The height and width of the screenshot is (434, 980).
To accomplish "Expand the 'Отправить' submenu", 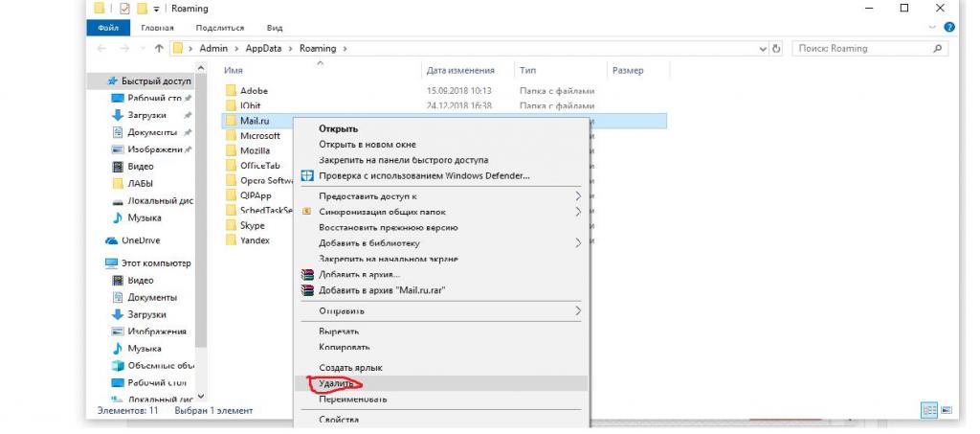I will coord(578,310).
